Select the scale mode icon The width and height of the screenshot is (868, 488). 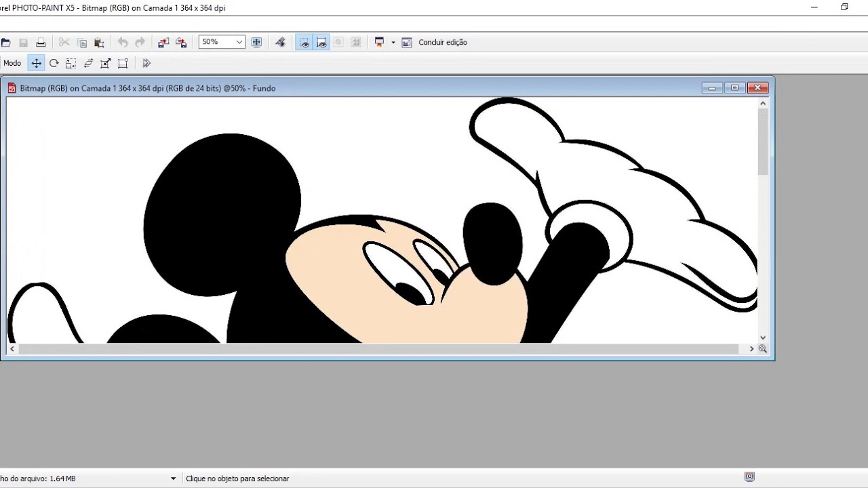pyautogui.click(x=71, y=63)
